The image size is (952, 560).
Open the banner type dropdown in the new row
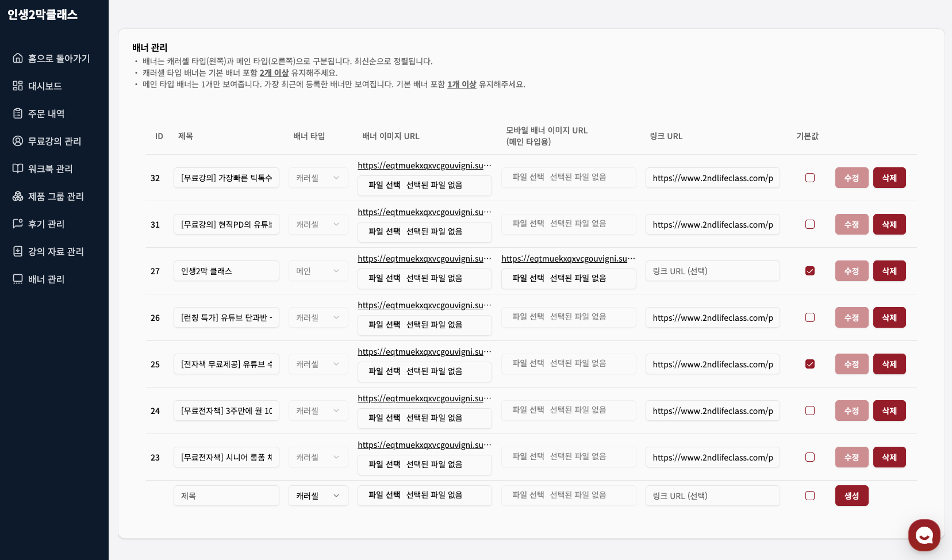point(318,496)
